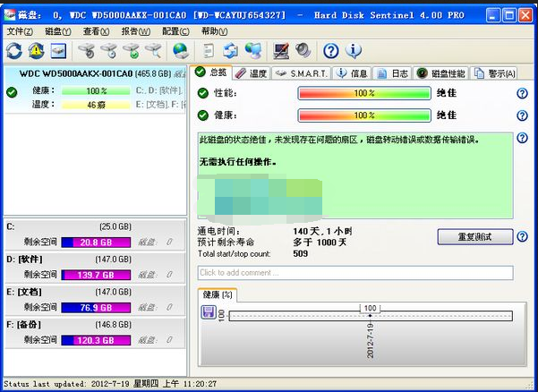Click the Hard Disk Sentinel title bar icon

(10, 15)
